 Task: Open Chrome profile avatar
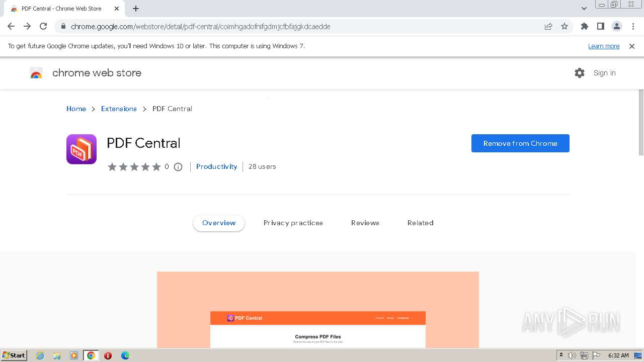tap(617, 27)
